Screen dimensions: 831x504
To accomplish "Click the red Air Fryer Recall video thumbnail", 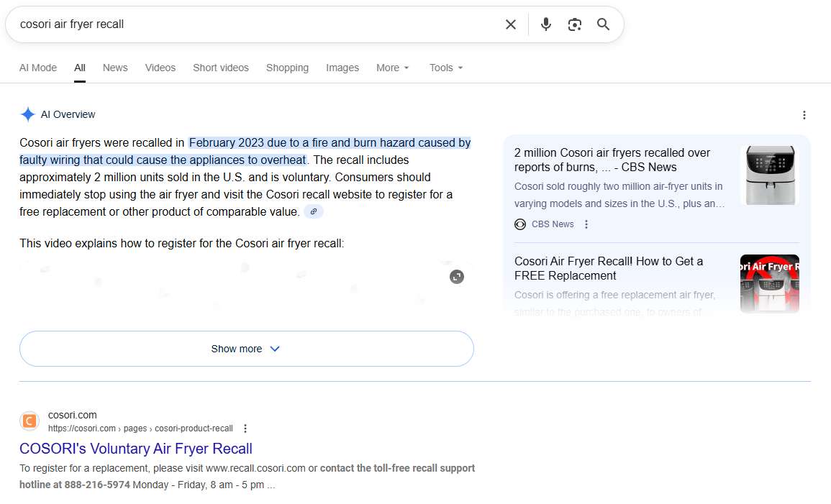I will 770,284.
